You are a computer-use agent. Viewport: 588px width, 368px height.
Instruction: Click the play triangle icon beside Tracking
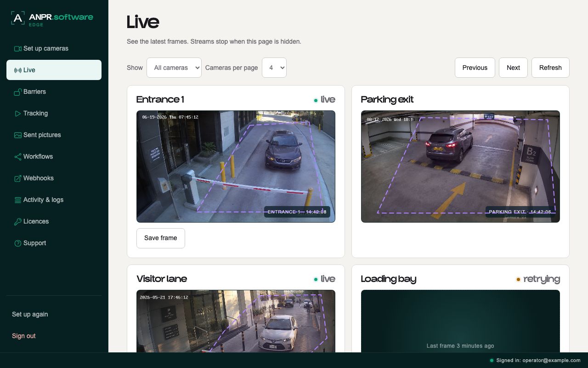18,114
